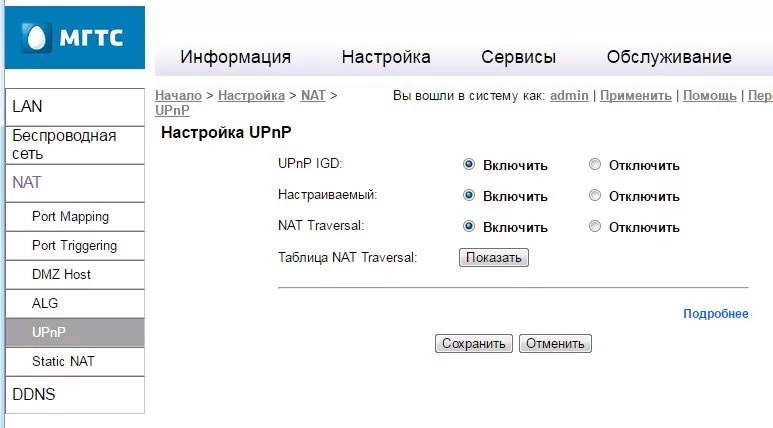The width and height of the screenshot is (773, 428).
Task: Select Отключить for Настраиваемый
Action: 595,195
